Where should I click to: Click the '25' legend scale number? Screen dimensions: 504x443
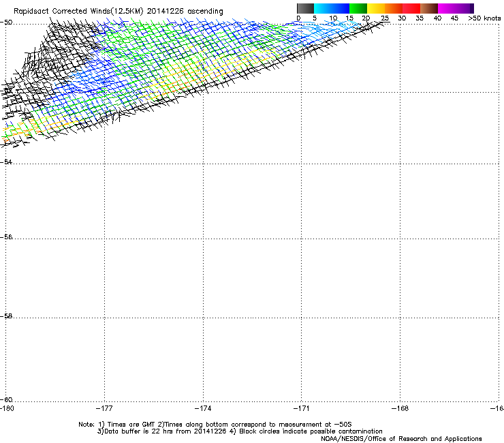click(x=385, y=18)
